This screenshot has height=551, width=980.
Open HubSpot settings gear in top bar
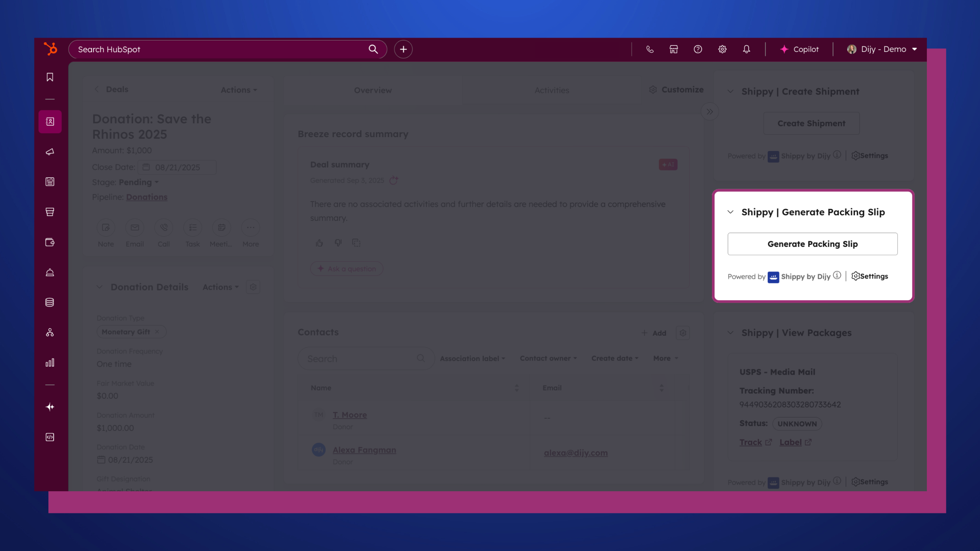coord(722,49)
